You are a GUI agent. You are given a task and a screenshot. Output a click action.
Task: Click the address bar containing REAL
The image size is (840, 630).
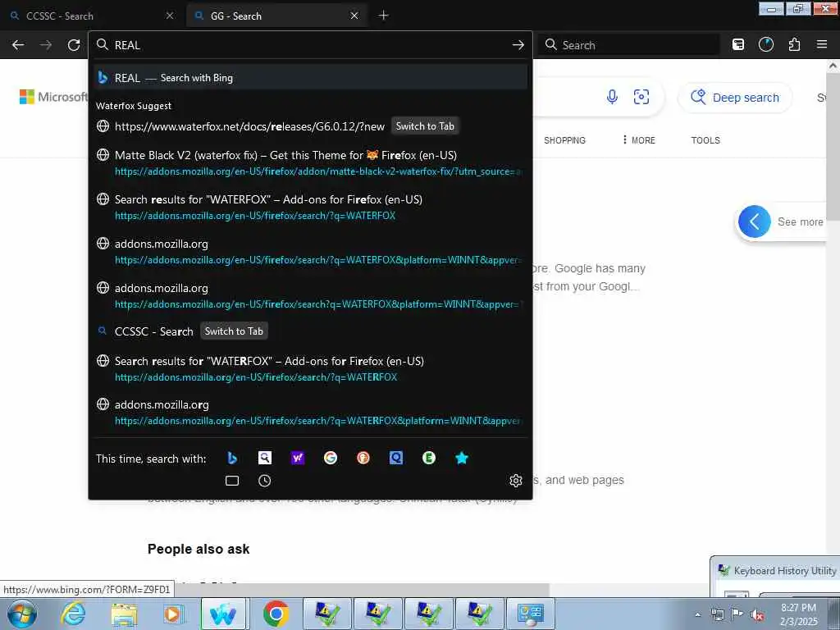[x=311, y=45]
